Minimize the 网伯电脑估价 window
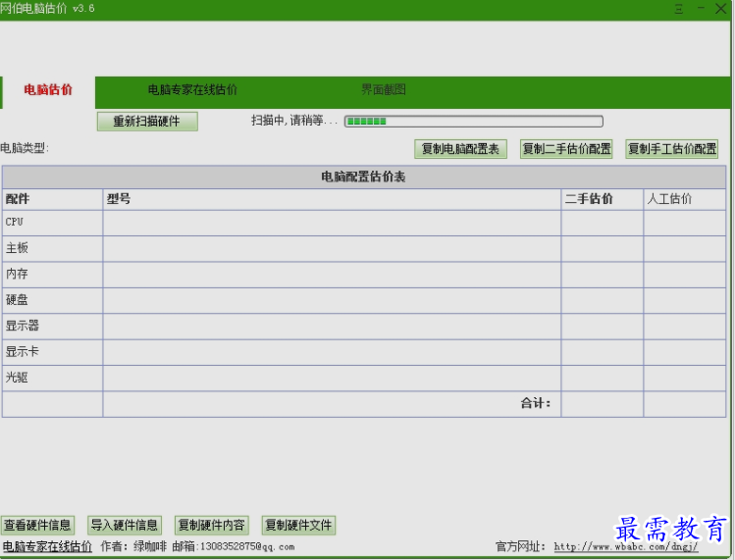735x560 pixels. click(x=701, y=8)
